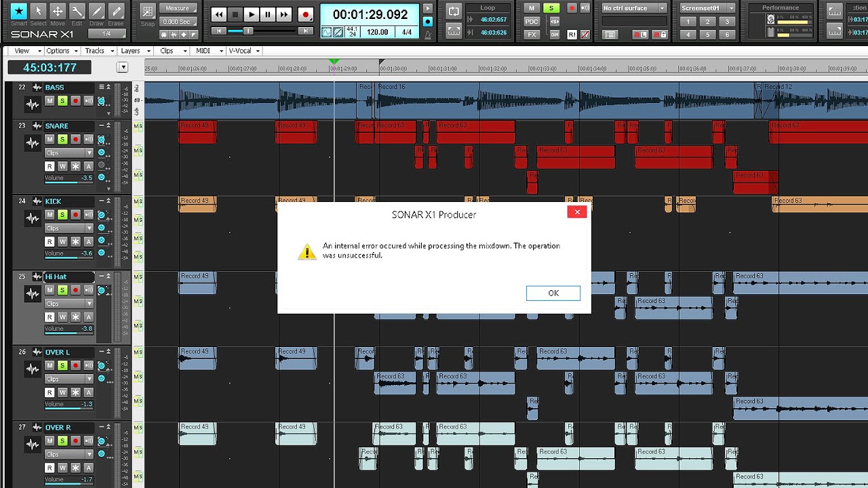
Task: Click the green Now time marker on ruler
Action: point(334,62)
